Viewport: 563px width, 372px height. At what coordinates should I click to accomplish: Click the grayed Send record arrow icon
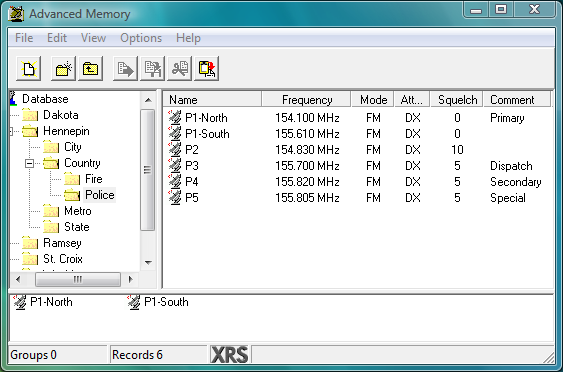[125, 68]
